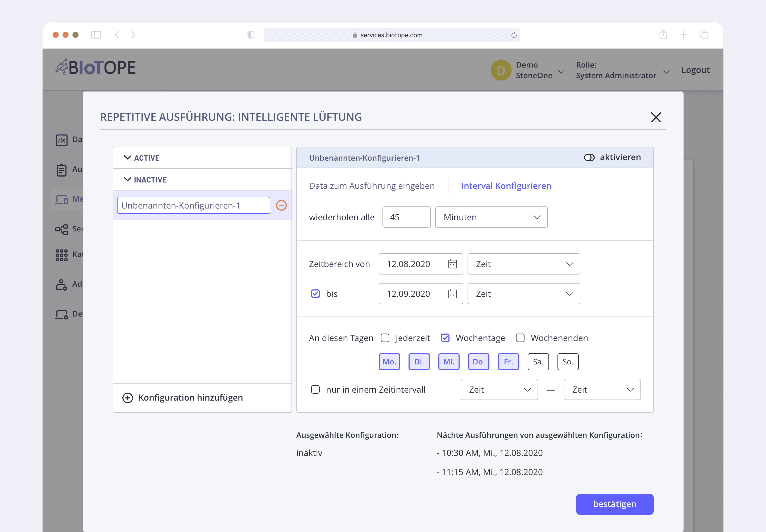
Task: Open the Zeit dropdown for Zeitbereich von
Action: [x=523, y=264]
